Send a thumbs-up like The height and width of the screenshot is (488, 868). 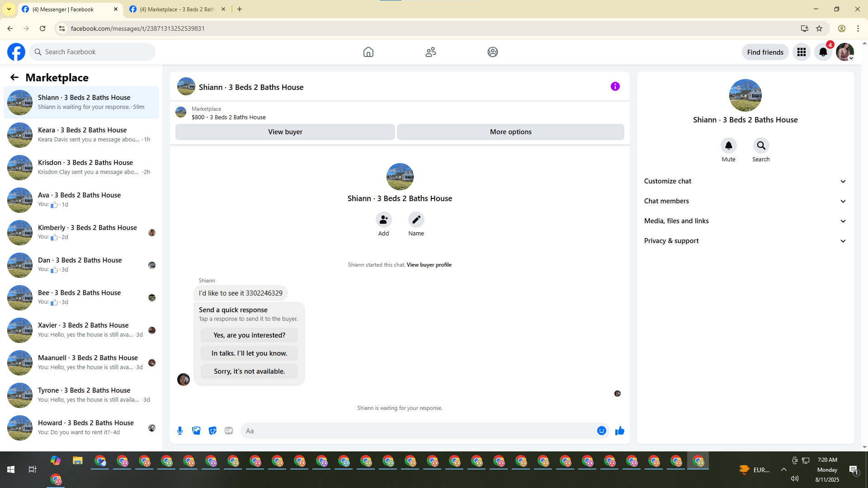[619, 431]
